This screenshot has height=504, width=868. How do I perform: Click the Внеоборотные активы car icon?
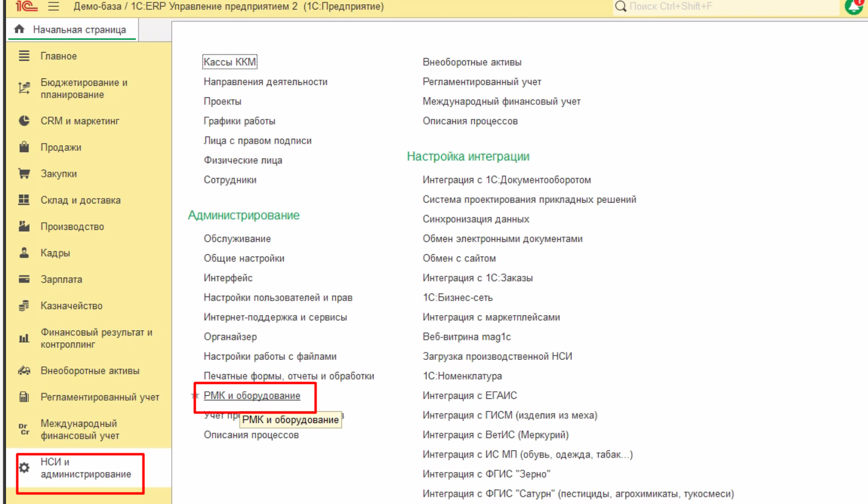(x=24, y=371)
